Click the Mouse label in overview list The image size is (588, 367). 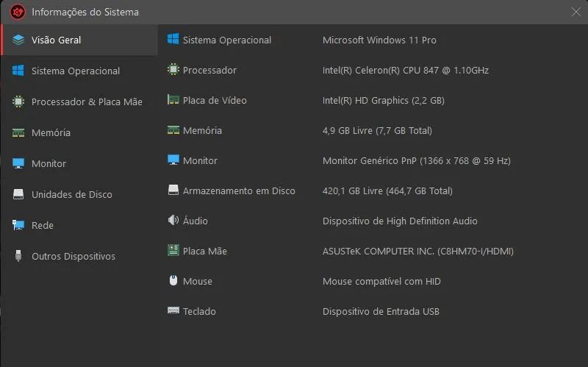[x=197, y=282]
